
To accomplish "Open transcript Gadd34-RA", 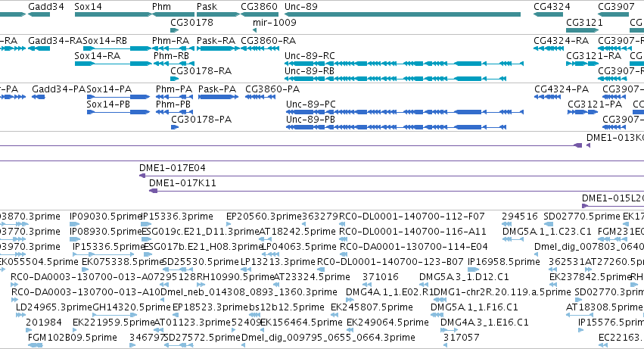I will (x=55, y=40).
